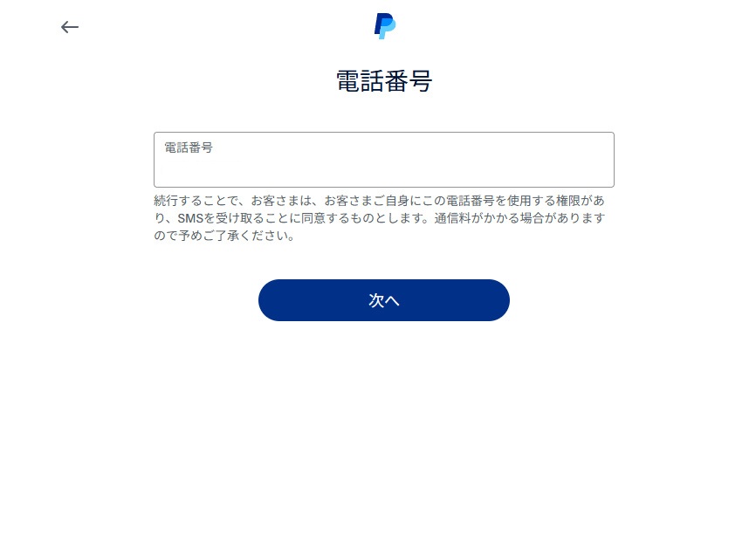Focus the 電話番号 phone number input field
The width and height of the screenshot is (756, 535).
tap(384, 160)
